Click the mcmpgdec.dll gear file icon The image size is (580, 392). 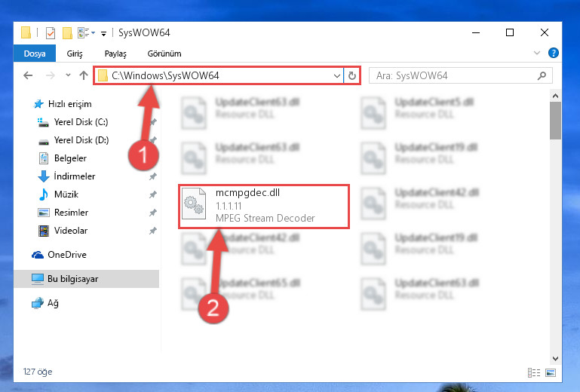(194, 204)
